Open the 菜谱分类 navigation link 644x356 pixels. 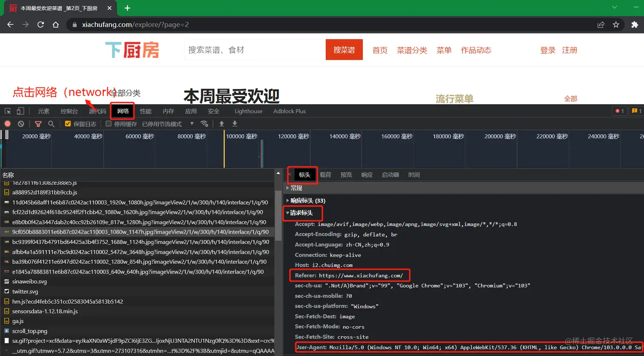[x=412, y=50]
